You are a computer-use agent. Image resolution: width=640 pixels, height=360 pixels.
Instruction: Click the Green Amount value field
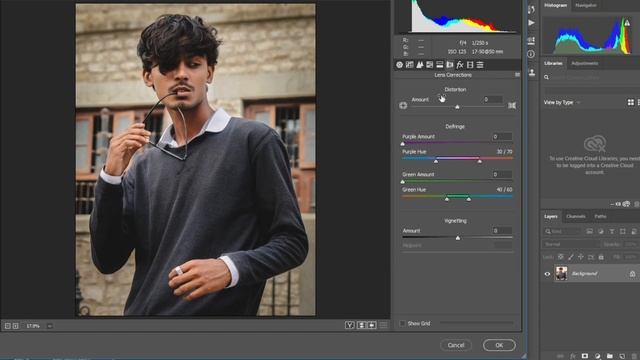502,174
